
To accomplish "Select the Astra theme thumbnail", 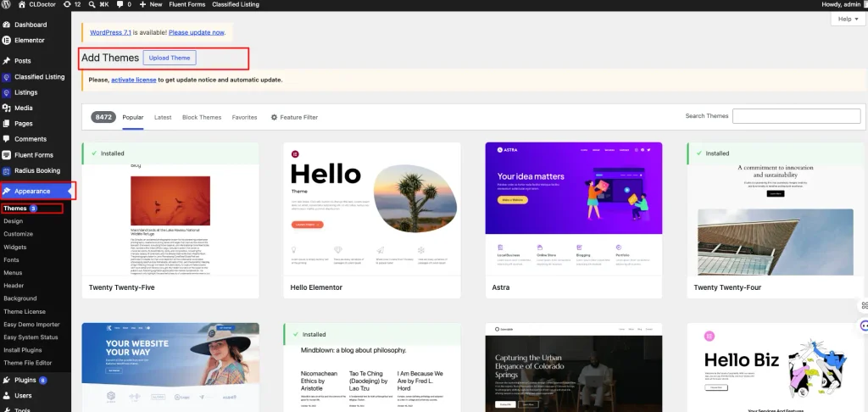I will [574, 209].
